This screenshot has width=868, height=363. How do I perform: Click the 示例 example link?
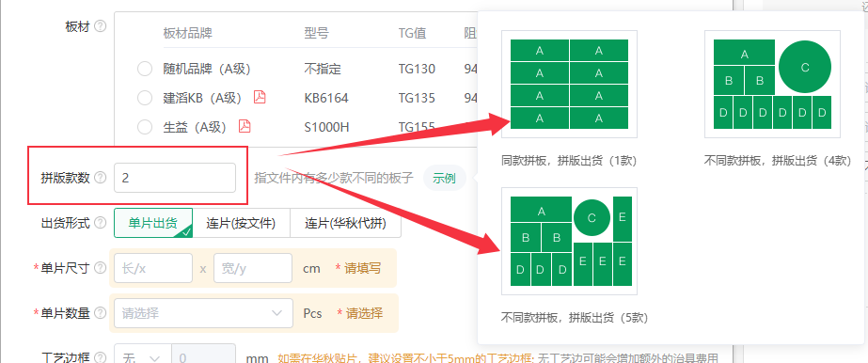pyautogui.click(x=444, y=178)
